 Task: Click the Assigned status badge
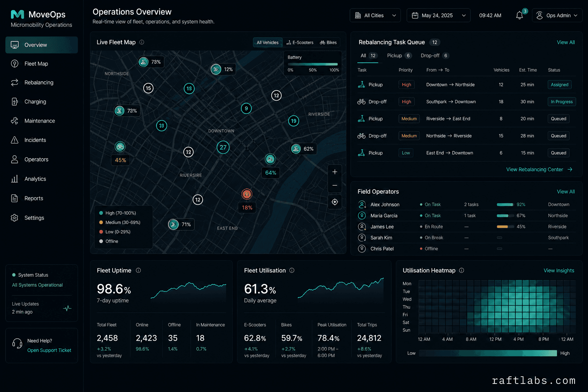tap(560, 85)
